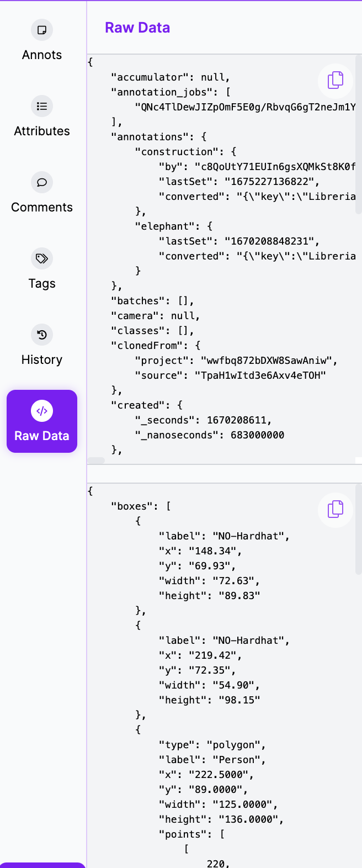
Task: Click the horizontal scrollbar under top JSON
Action: [96, 460]
